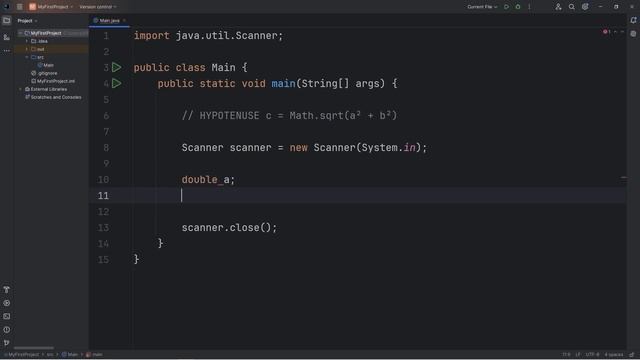This screenshot has height=360, width=640.
Task: Expand the out folder chevron
Action: click(27, 49)
